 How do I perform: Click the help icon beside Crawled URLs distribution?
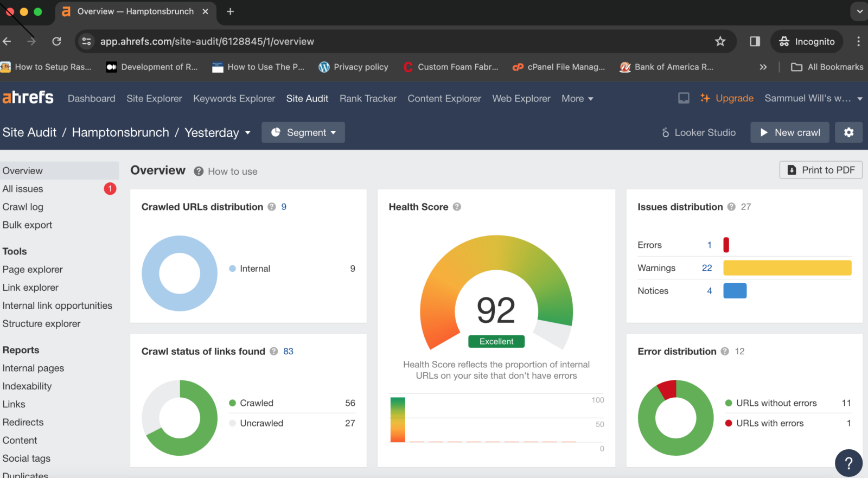point(272,207)
